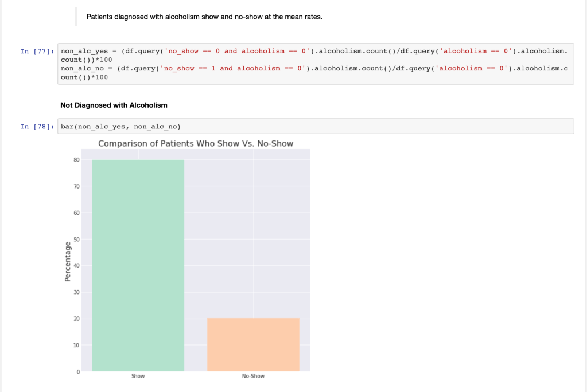
Task: Click the grey blockquote bar beside the markdown text
Action: coord(76,17)
